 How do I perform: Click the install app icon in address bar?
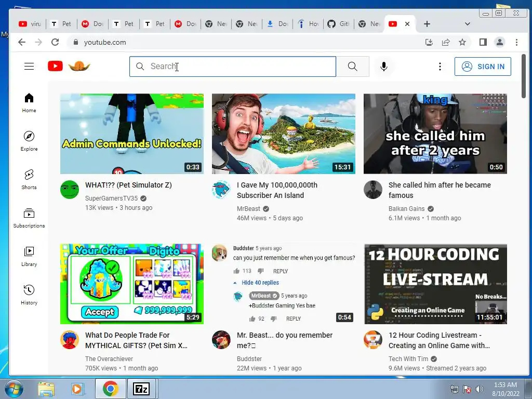point(429,42)
